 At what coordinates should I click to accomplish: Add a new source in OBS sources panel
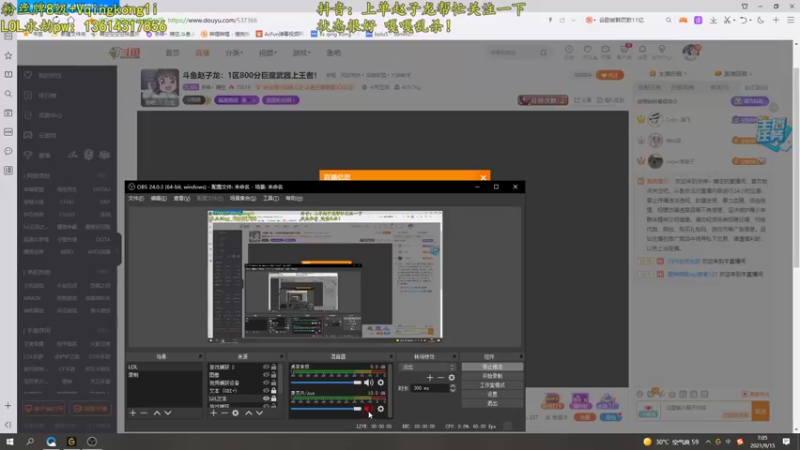click(213, 413)
